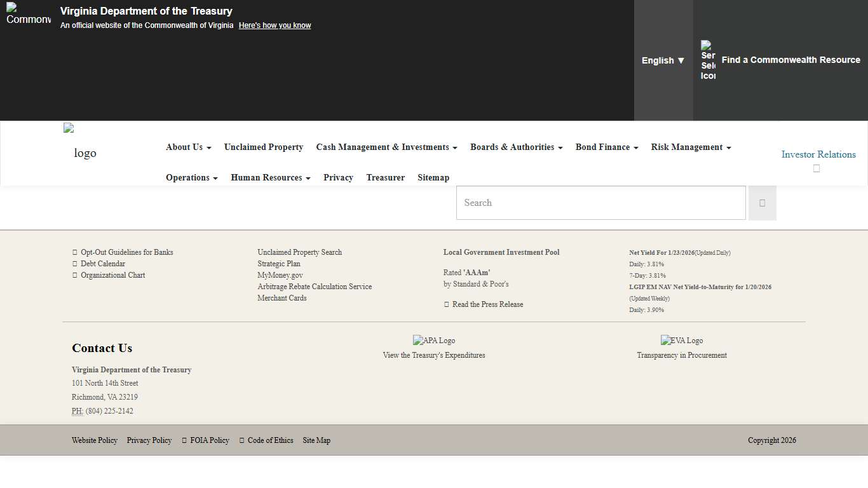Go to the Treasurer menu item
868x488 pixels.
pyautogui.click(x=385, y=178)
